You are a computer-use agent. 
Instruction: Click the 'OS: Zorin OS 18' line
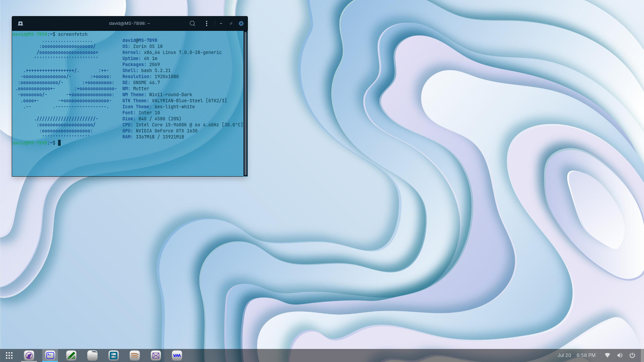coord(143,47)
